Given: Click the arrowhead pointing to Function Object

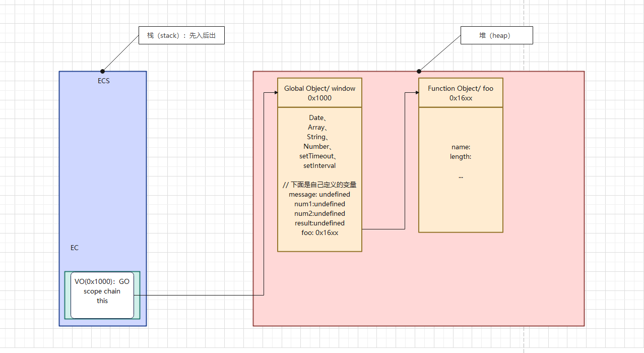Looking at the screenshot, I should pos(416,93).
